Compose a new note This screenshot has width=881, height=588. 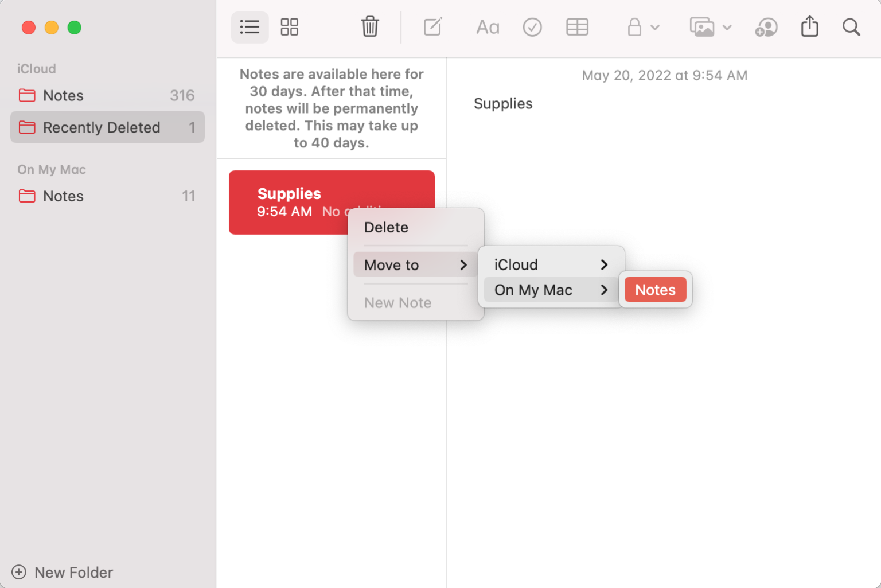[x=432, y=27]
